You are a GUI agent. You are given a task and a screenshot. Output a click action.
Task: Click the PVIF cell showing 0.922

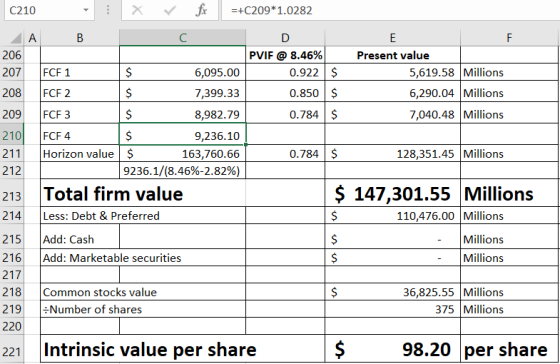[x=285, y=73]
